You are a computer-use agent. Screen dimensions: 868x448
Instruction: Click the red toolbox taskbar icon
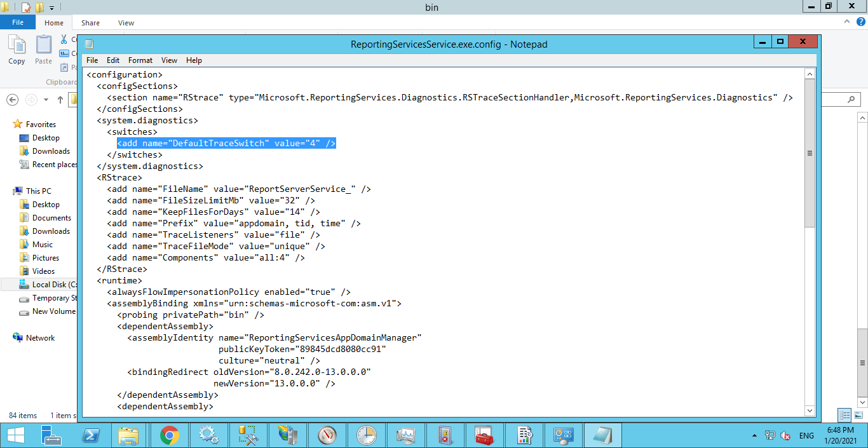point(484,435)
